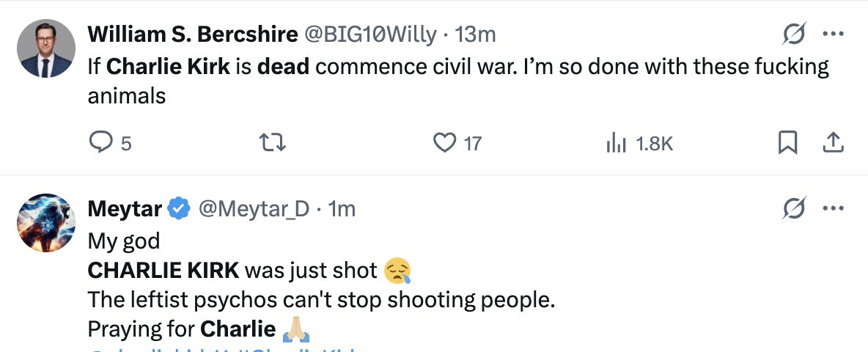Open the 13m timestamp link
This screenshot has height=352, width=868.
[x=476, y=34]
